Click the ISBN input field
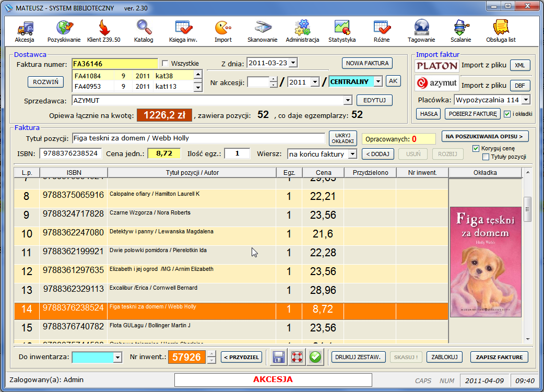This screenshot has width=544, height=392. 71,153
